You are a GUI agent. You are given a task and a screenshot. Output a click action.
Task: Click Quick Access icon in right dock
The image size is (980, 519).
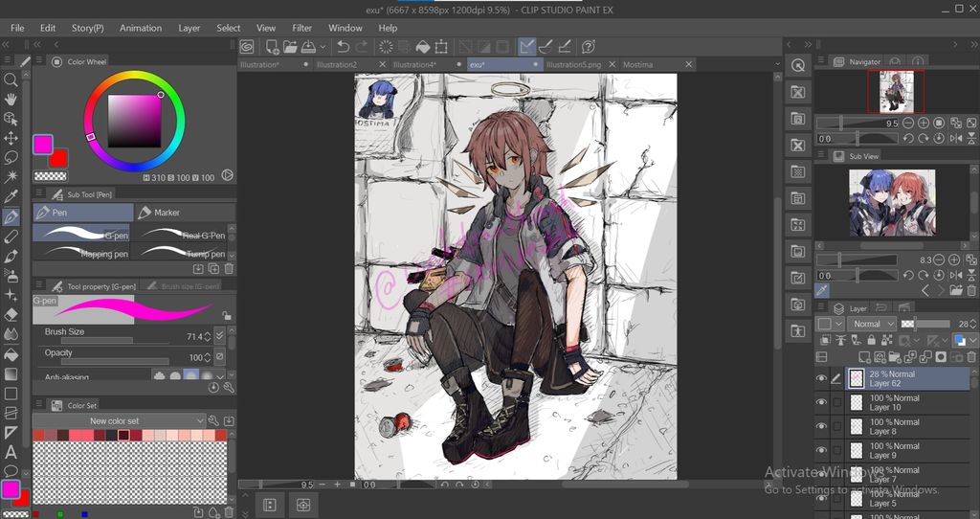(798, 65)
